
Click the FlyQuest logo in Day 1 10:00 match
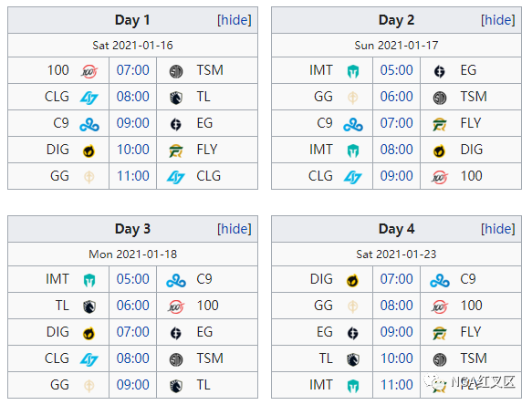click(x=176, y=151)
